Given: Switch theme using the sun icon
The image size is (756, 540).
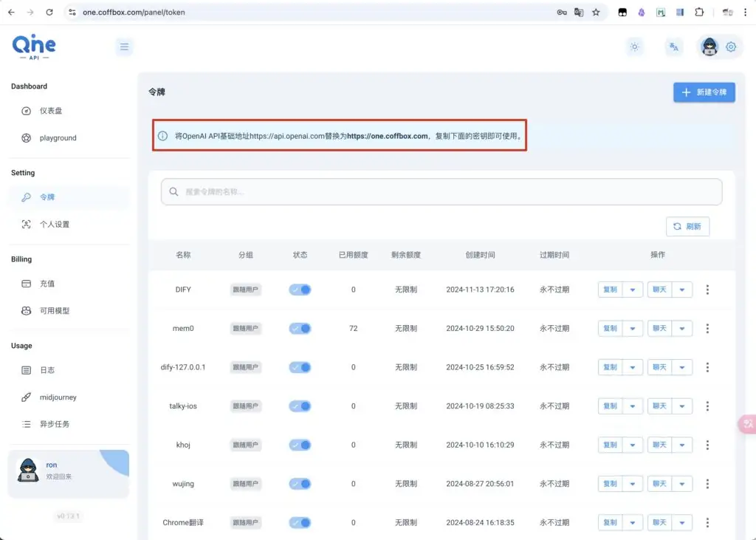Looking at the screenshot, I should click(634, 47).
